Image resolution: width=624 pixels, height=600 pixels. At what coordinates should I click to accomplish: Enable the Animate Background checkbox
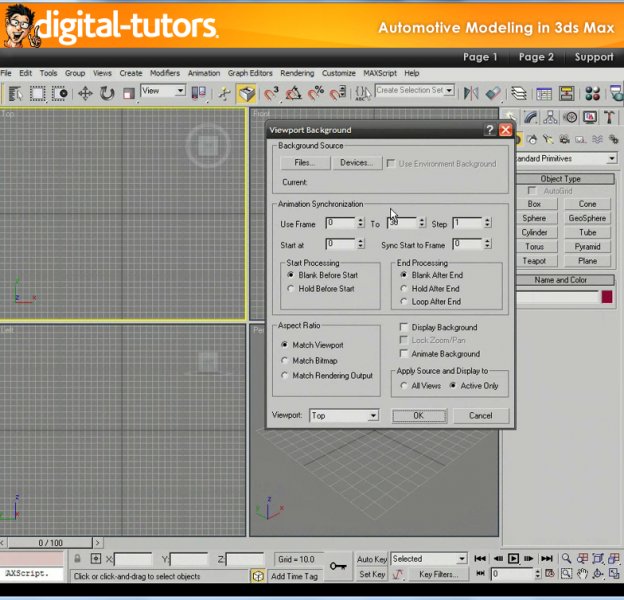[x=404, y=353]
